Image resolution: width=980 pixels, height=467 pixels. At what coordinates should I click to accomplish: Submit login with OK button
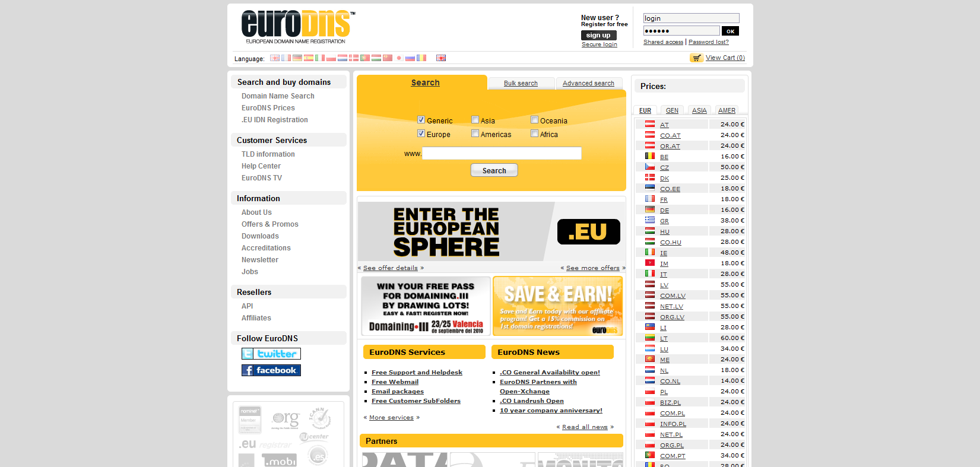pyautogui.click(x=730, y=31)
